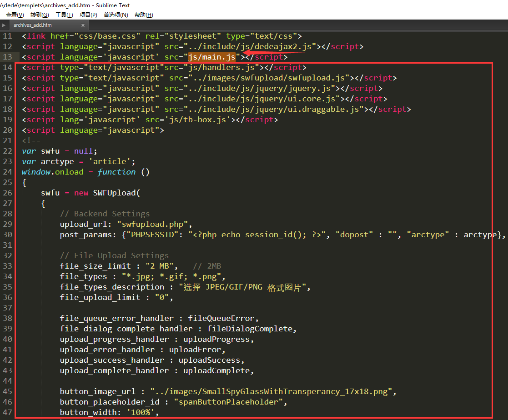Viewport: 508px width, 420px height.
Task: Click line number 13 in the gutter
Action: click(x=7, y=57)
